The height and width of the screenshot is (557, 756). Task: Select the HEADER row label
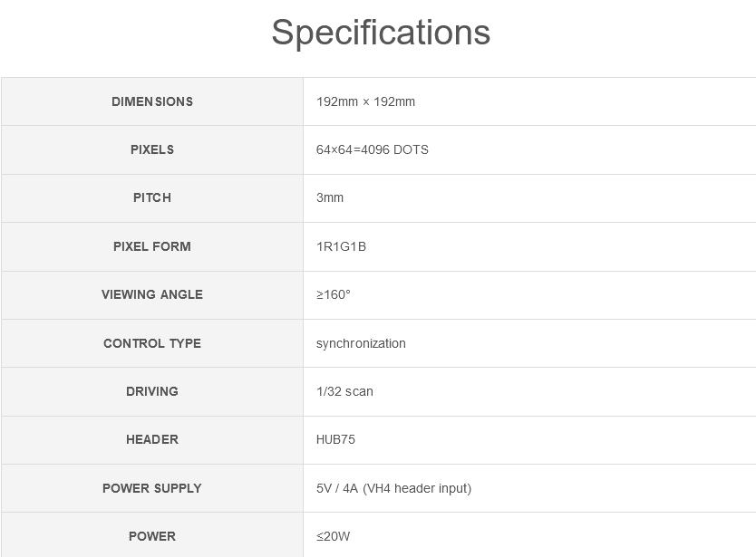click(152, 440)
